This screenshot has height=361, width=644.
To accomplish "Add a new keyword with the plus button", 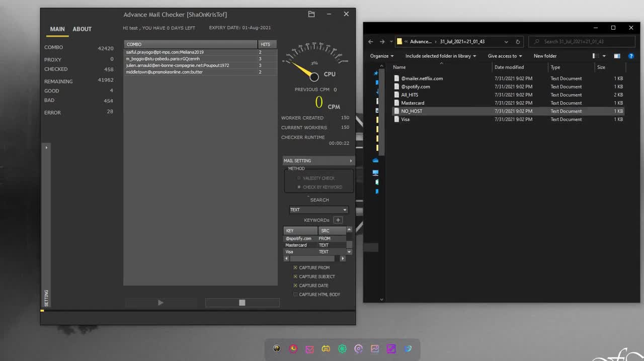I will click(x=338, y=220).
